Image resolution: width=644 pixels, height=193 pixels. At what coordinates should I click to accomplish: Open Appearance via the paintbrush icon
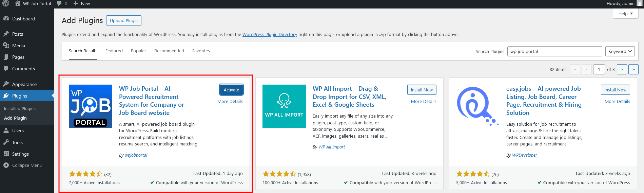6,84
